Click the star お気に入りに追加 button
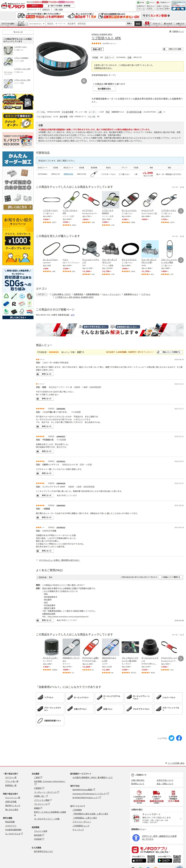Screen dimensions: 186x868 click(x=173, y=49)
